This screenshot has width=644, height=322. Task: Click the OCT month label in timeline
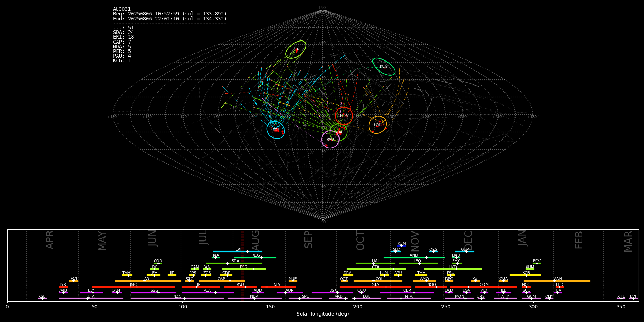pyautogui.click(x=360, y=240)
